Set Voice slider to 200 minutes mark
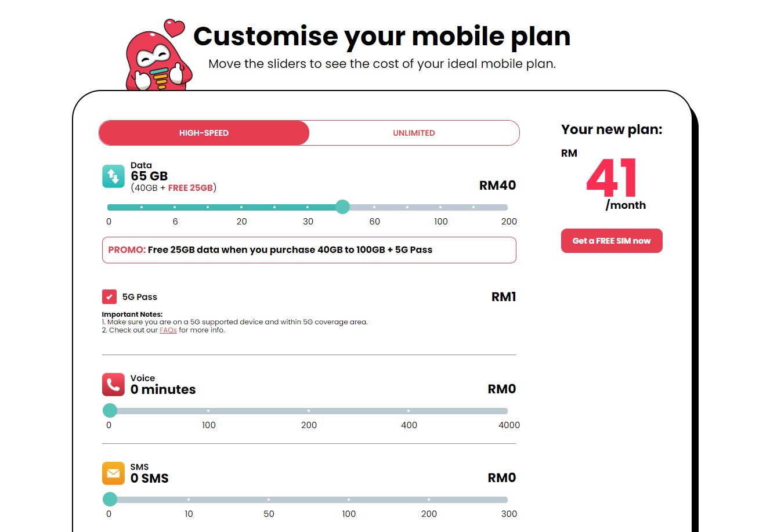 (309, 411)
